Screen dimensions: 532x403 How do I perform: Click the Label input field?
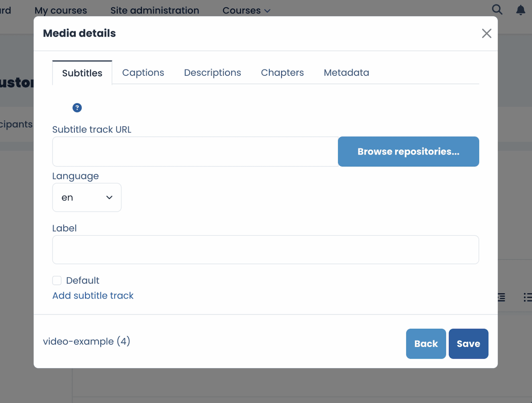click(x=265, y=249)
